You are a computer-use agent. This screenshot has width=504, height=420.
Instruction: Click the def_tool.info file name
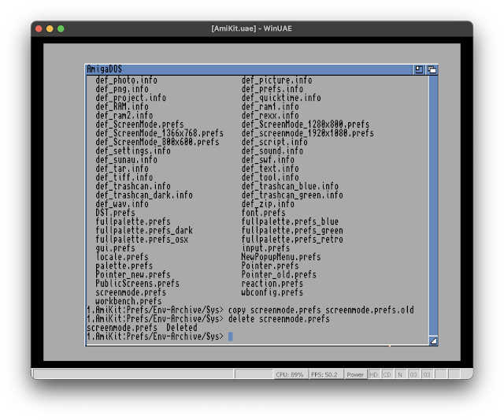[270, 177]
